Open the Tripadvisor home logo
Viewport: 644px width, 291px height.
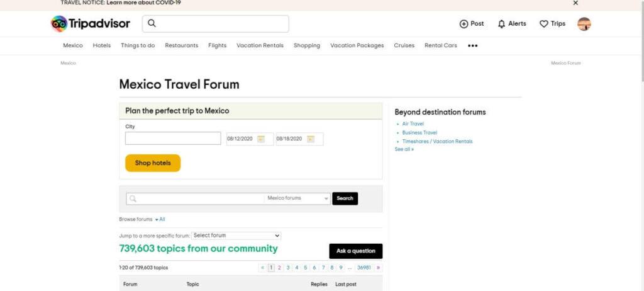(91, 24)
